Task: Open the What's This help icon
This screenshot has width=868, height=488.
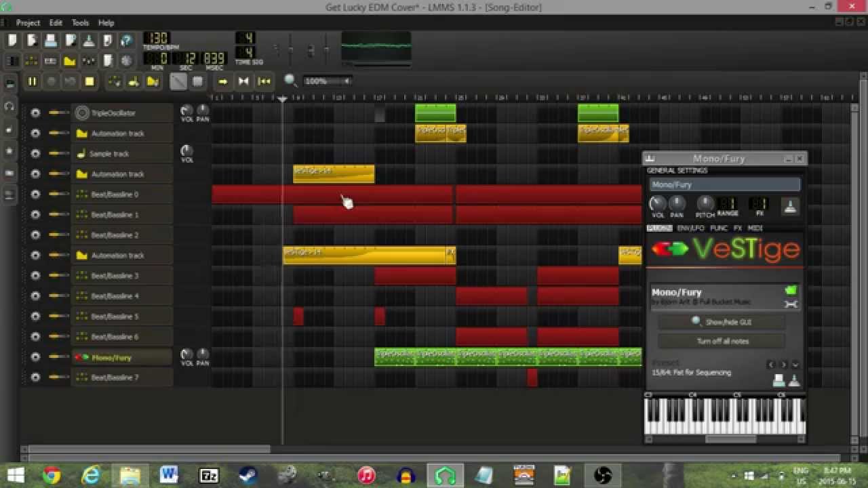Action: [x=126, y=41]
